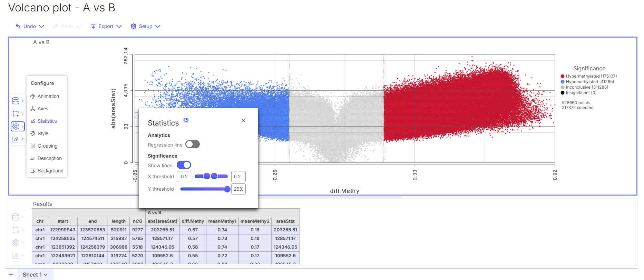Open the Setup dropdown menu
Viewport: 644px width, 280px height.
click(x=145, y=26)
